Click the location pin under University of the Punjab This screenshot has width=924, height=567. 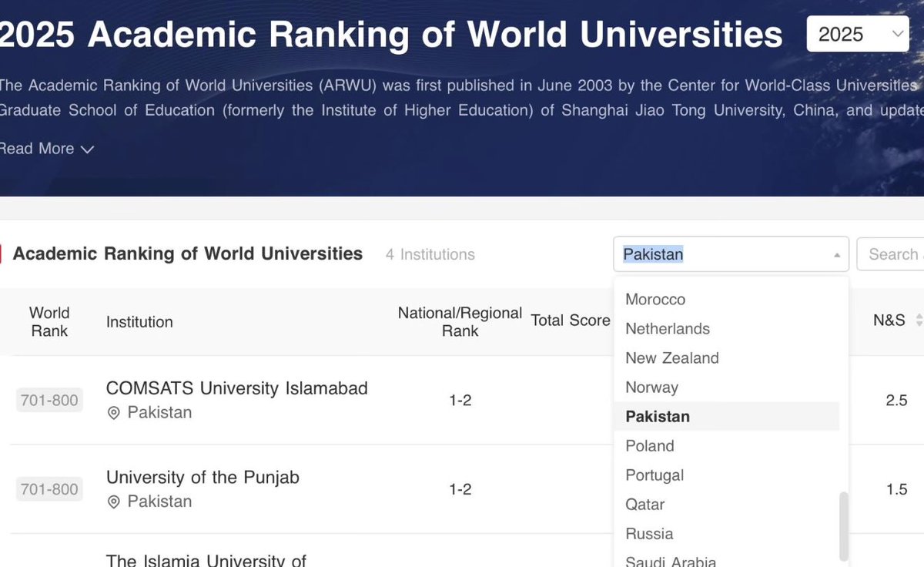click(114, 502)
